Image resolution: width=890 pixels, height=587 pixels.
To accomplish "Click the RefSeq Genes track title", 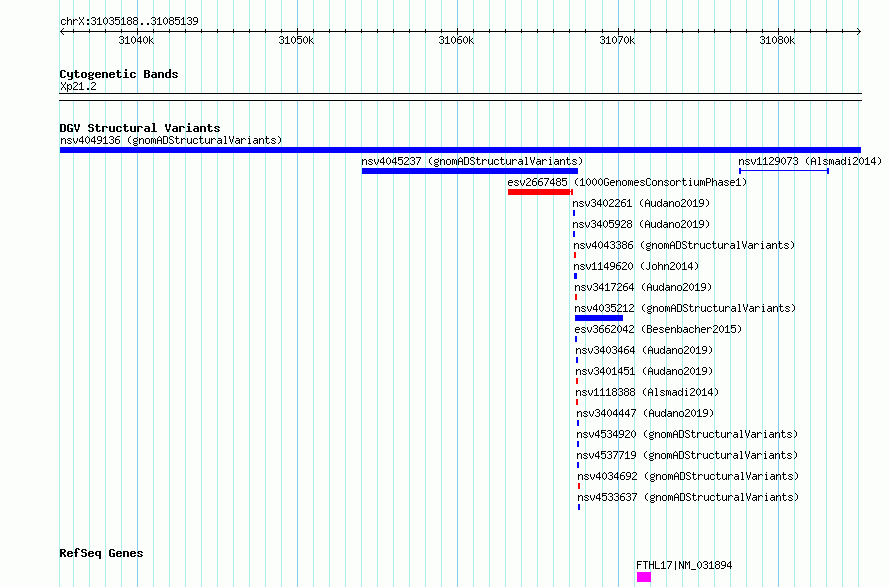I will [101, 554].
